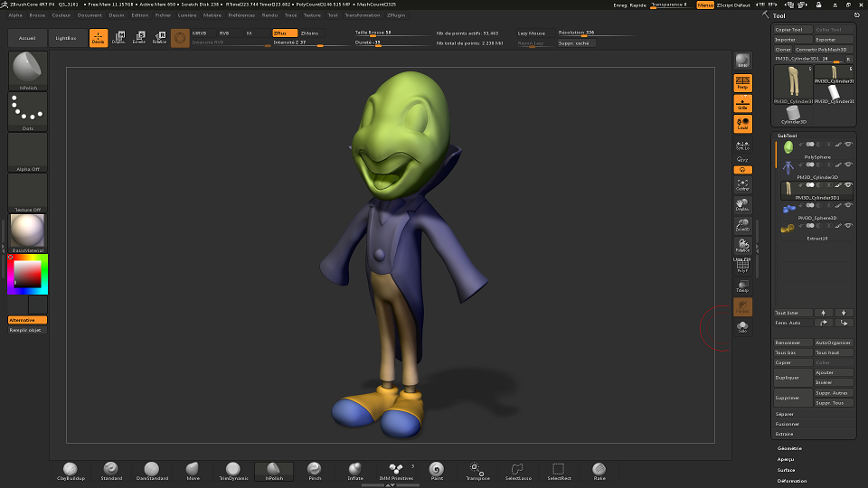Switch to Déplacer move mode in top toolbar

point(118,38)
